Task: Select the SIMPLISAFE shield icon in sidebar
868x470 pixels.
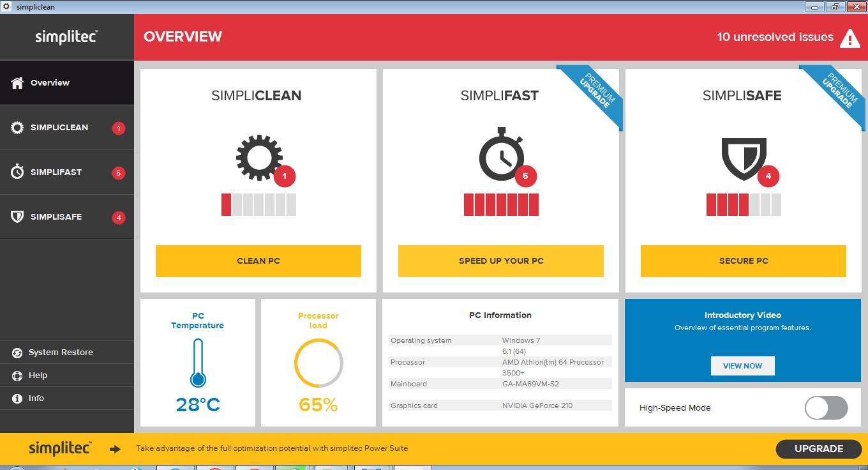Action: (x=17, y=216)
